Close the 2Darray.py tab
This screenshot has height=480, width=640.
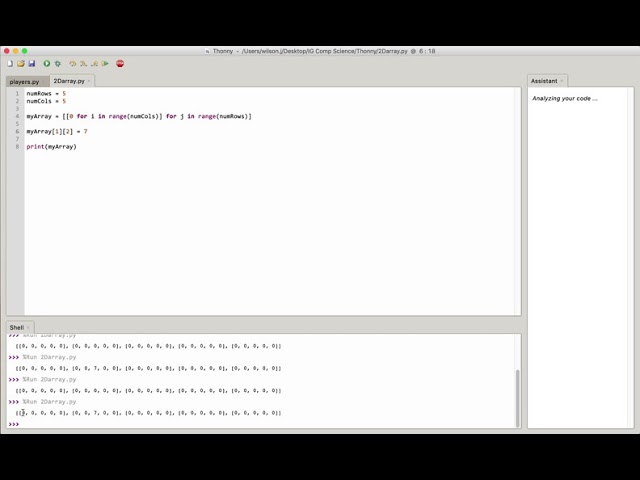pyautogui.click(x=89, y=81)
